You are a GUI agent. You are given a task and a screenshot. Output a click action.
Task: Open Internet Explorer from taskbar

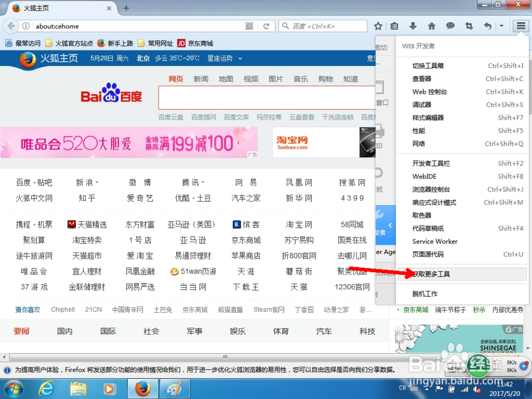45,389
